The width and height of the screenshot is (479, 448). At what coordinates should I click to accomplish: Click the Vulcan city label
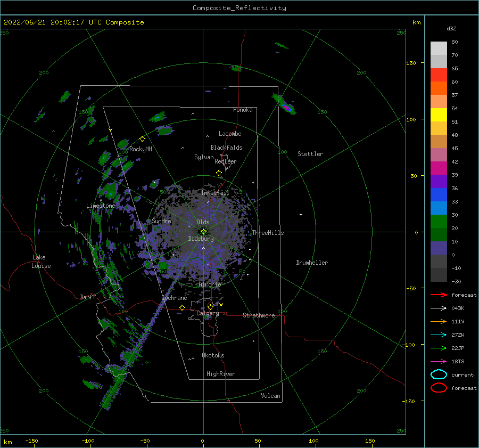click(270, 396)
